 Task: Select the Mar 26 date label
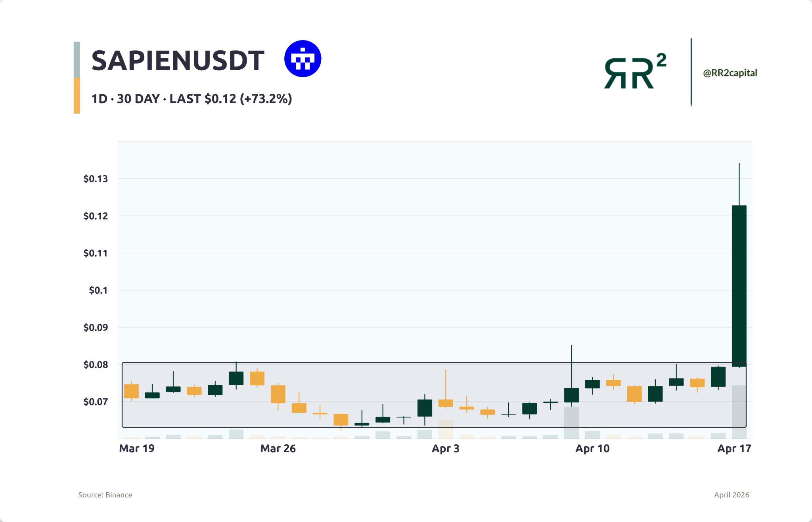[x=278, y=449]
